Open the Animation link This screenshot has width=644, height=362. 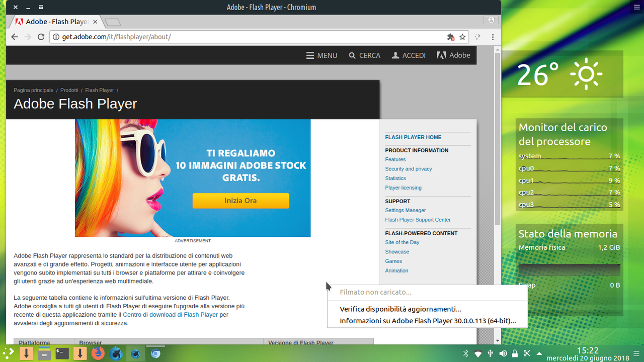396,270
